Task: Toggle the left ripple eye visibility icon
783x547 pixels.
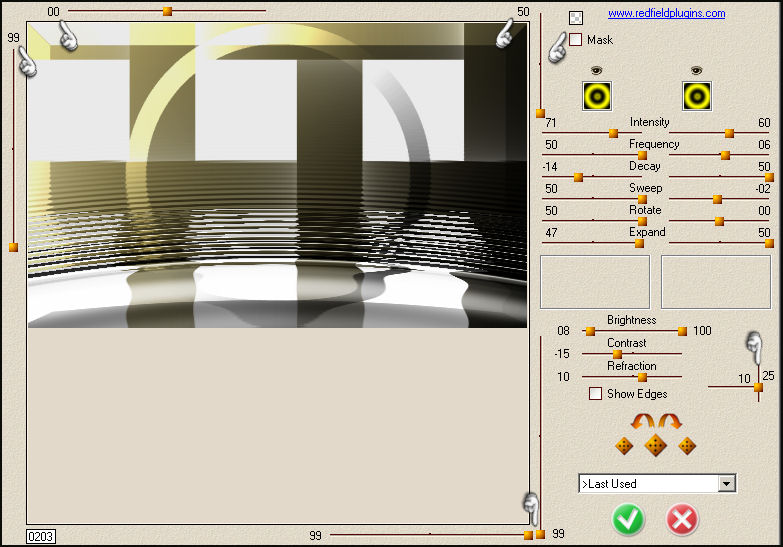Action: click(597, 70)
